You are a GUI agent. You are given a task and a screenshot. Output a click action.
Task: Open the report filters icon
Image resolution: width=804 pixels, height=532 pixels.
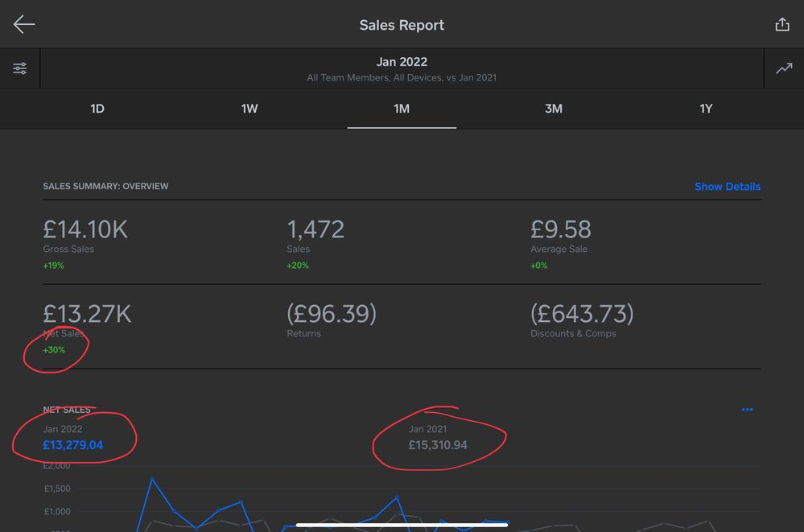[x=20, y=68]
